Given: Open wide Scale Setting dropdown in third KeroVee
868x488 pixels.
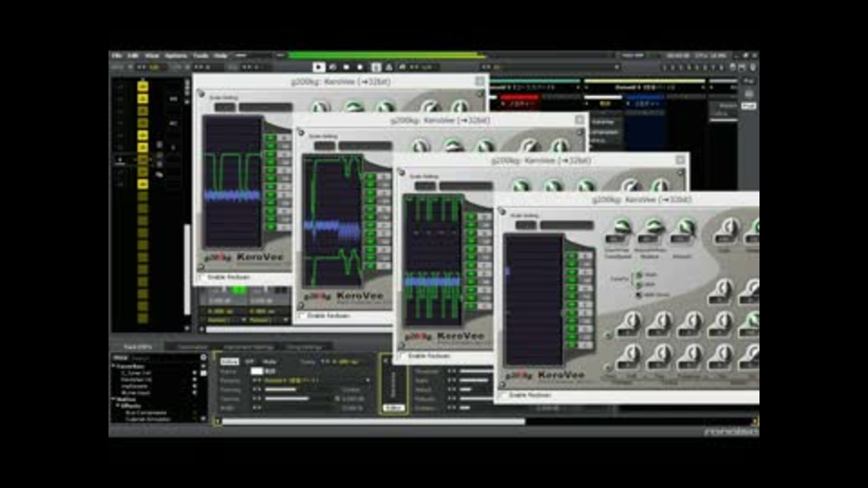Looking at the screenshot, I should (466, 186).
